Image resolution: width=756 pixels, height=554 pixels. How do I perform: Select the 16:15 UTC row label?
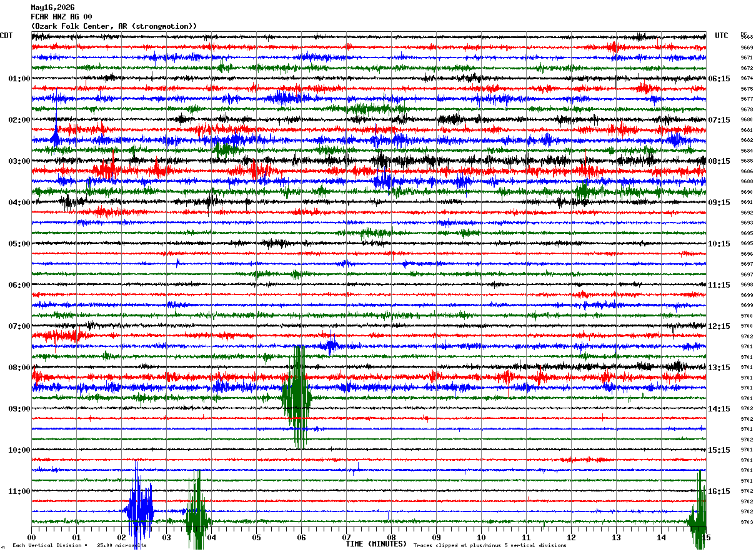point(720,491)
